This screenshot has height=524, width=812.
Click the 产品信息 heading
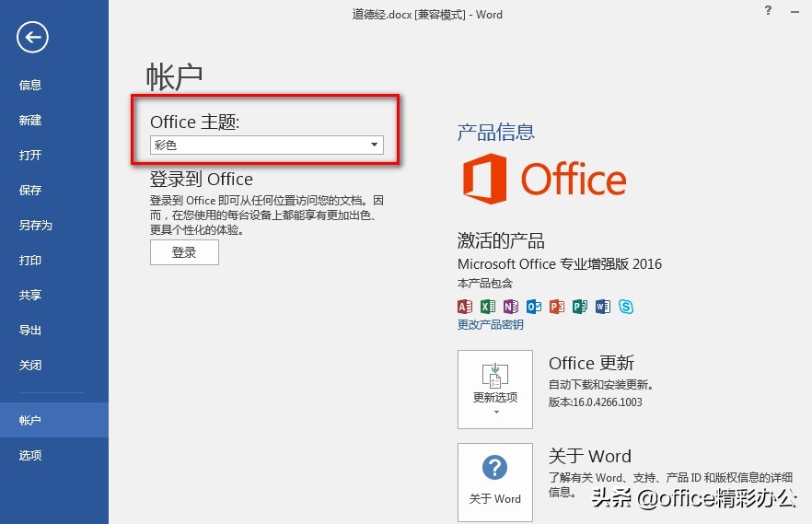point(495,132)
